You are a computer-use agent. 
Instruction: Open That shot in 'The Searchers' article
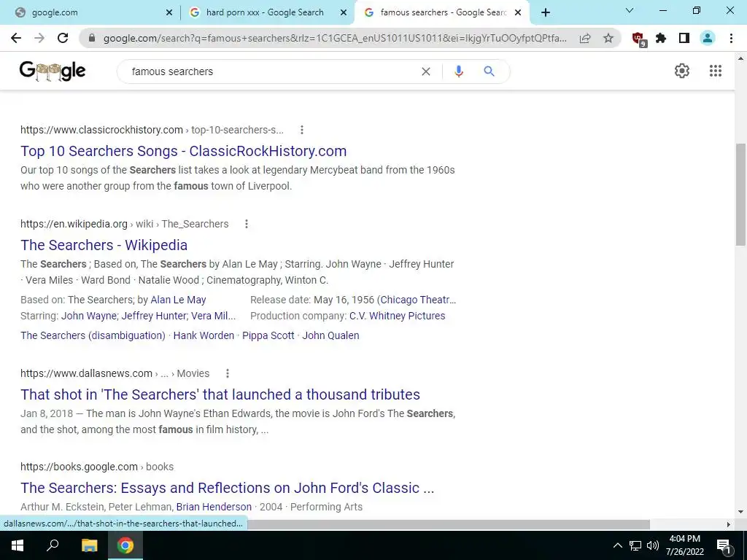[220, 394]
